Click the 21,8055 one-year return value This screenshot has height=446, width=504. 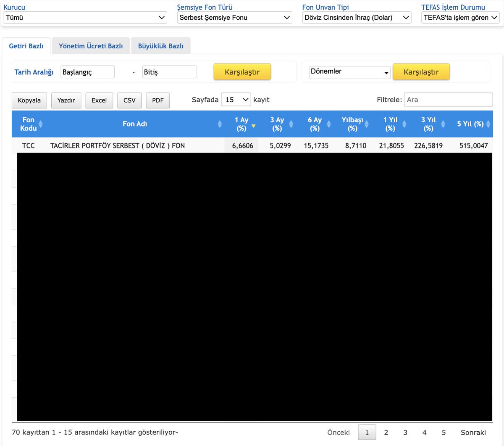coord(391,146)
